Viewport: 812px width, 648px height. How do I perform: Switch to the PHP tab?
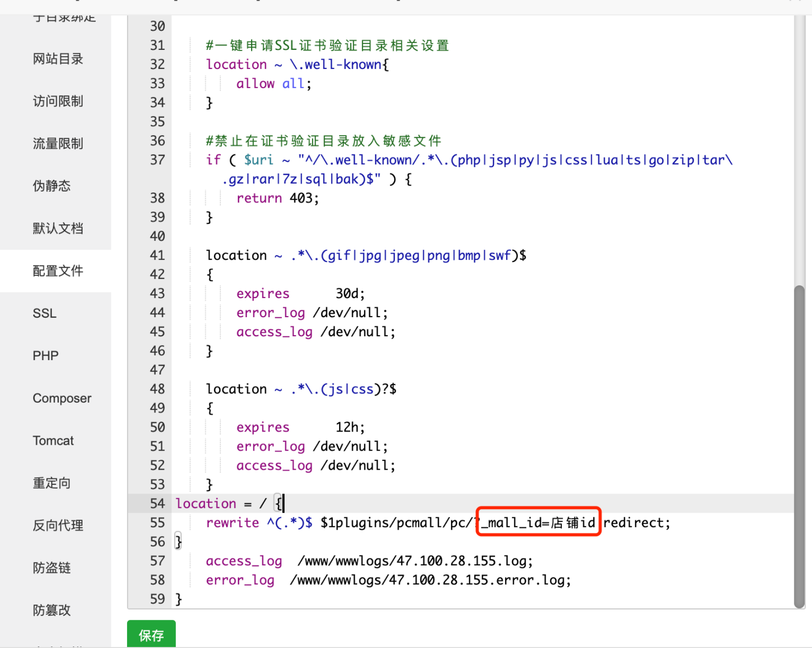(45, 356)
